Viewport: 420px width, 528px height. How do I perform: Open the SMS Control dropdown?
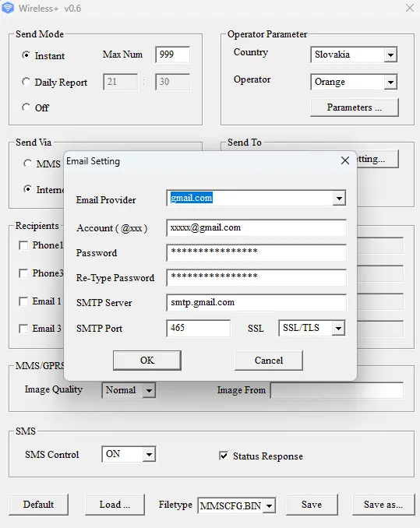click(x=149, y=455)
